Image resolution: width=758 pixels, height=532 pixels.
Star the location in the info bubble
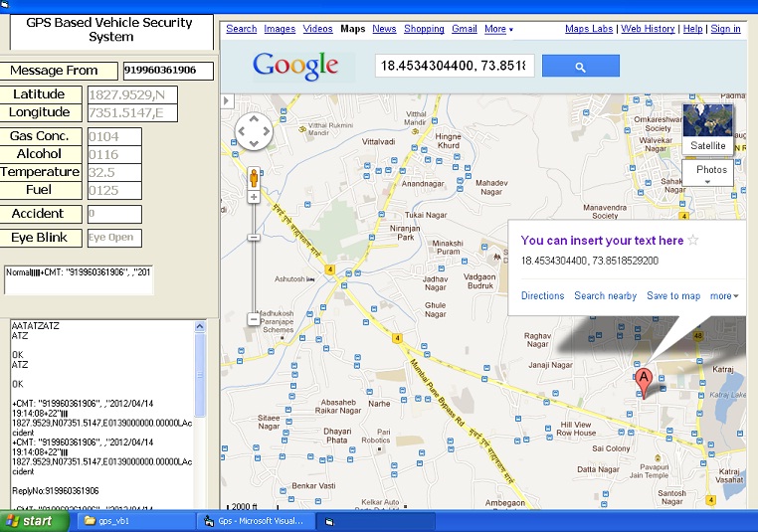click(x=693, y=241)
